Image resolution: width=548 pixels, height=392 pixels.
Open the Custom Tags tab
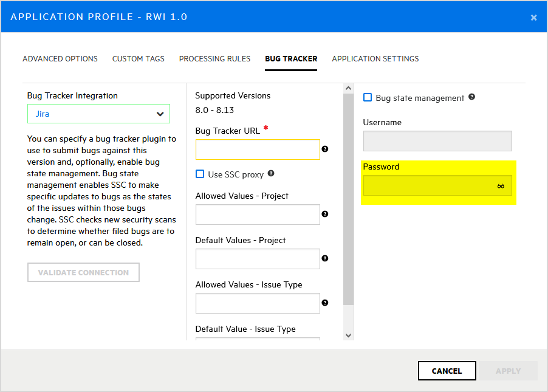[138, 58]
